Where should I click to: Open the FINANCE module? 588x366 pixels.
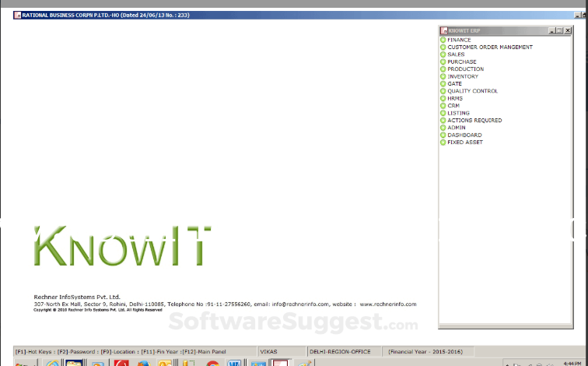(459, 40)
